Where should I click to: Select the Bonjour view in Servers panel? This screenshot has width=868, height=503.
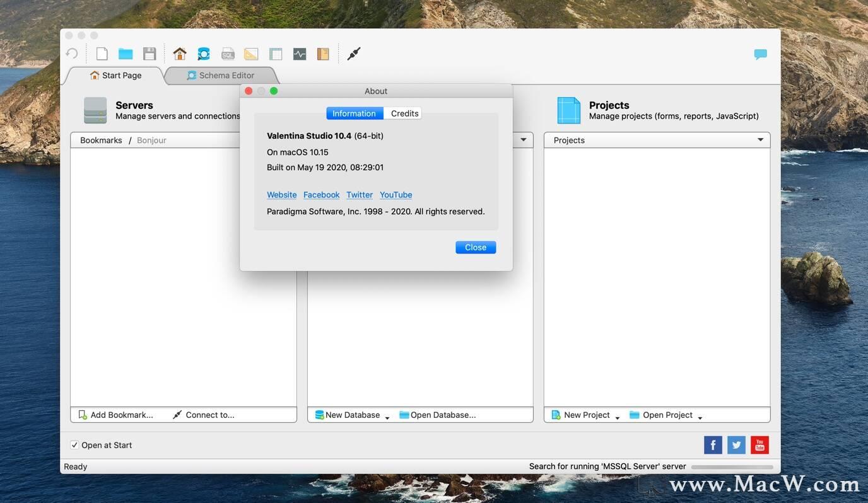click(151, 140)
